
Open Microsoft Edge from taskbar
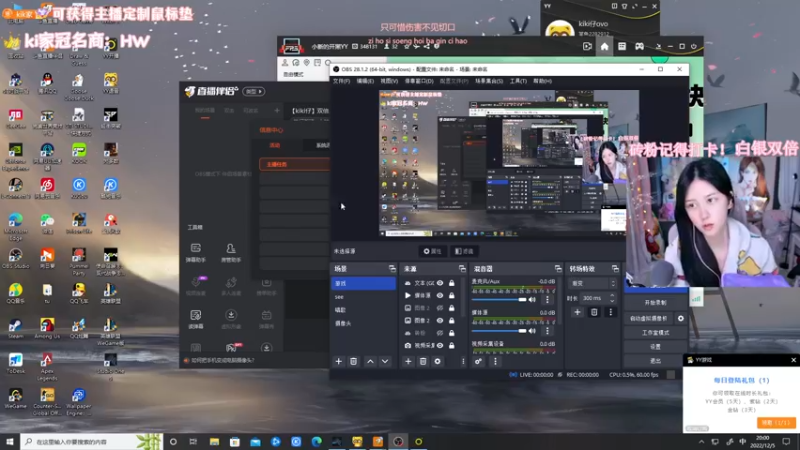316,441
